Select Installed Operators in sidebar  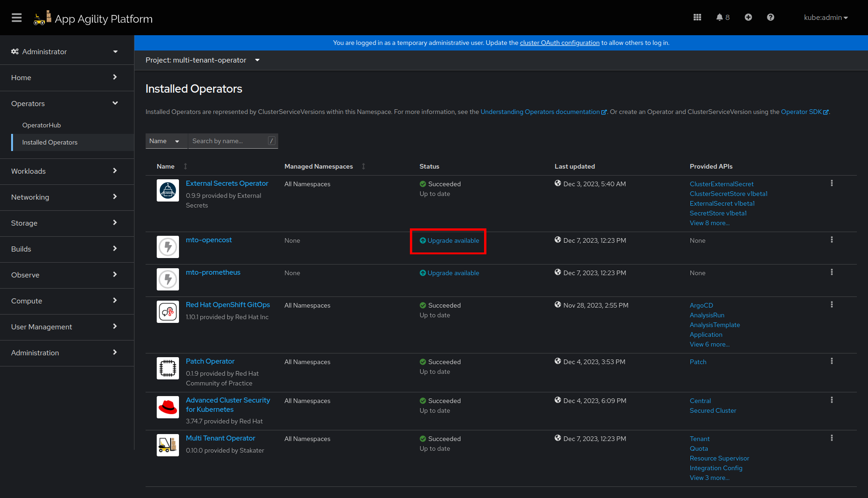[50, 142]
